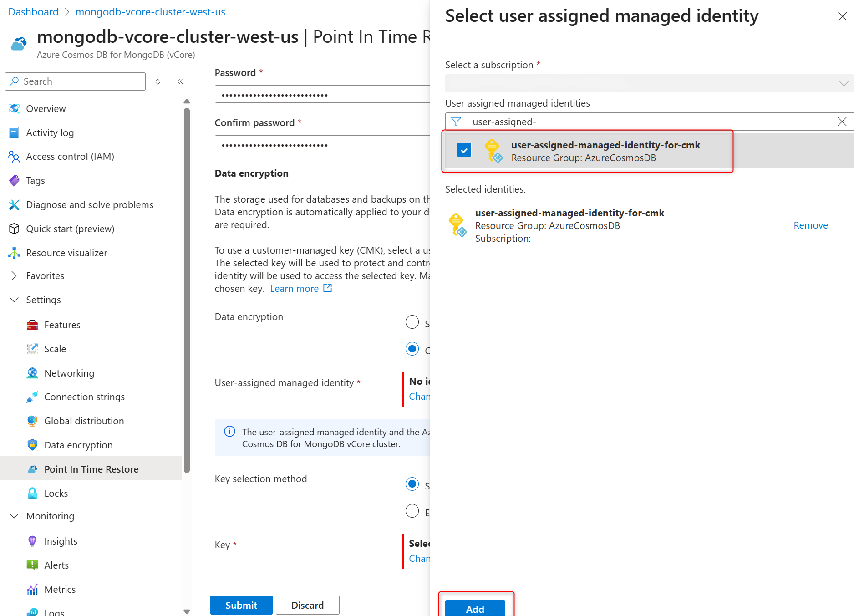The width and height of the screenshot is (864, 616).
Task: Click the Access control (IAM) people icon
Action: (14, 157)
